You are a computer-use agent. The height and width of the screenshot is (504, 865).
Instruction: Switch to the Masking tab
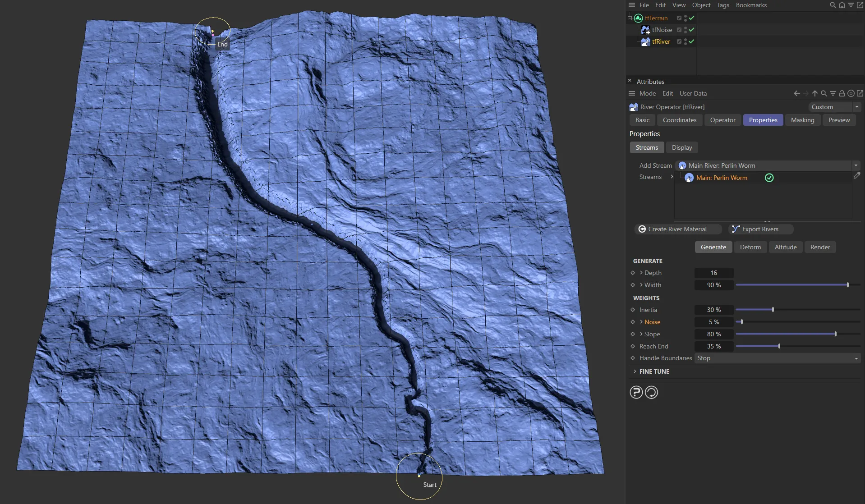(802, 120)
